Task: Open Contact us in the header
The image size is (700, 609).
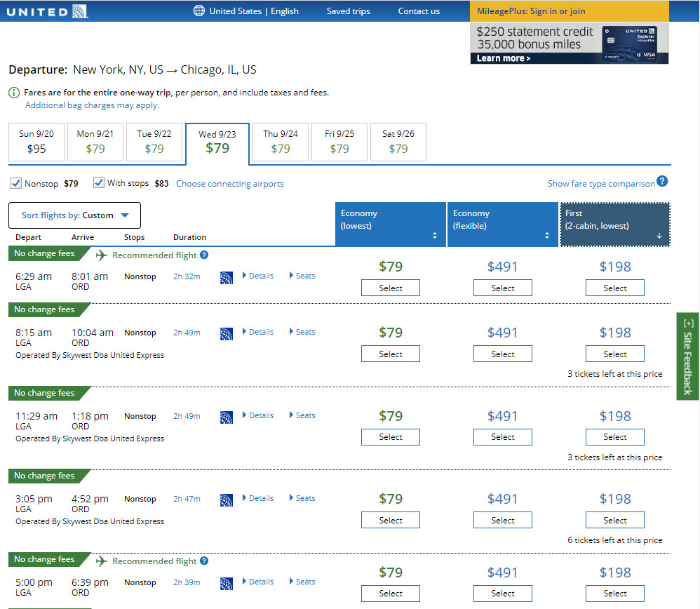Action: (419, 11)
